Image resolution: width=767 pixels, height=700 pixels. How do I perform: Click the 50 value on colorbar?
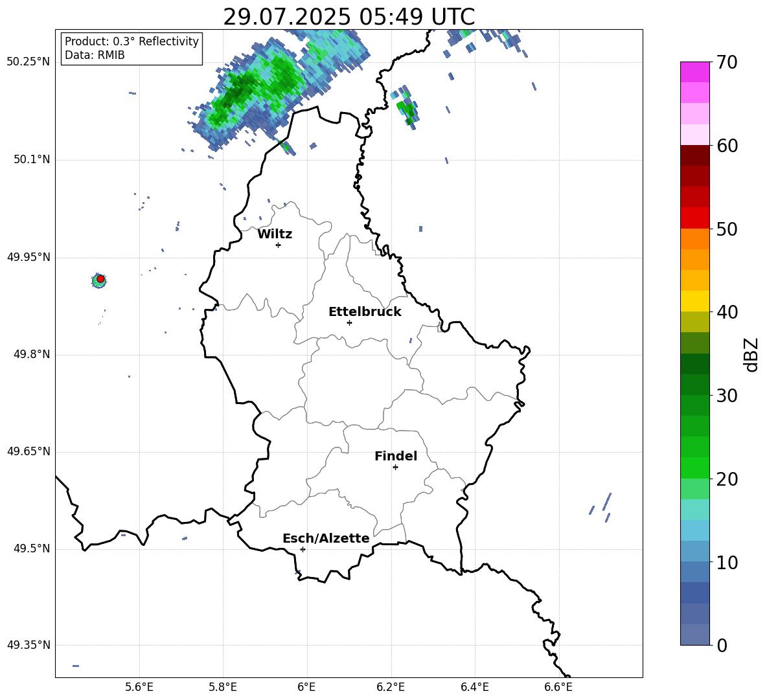pyautogui.click(x=727, y=229)
